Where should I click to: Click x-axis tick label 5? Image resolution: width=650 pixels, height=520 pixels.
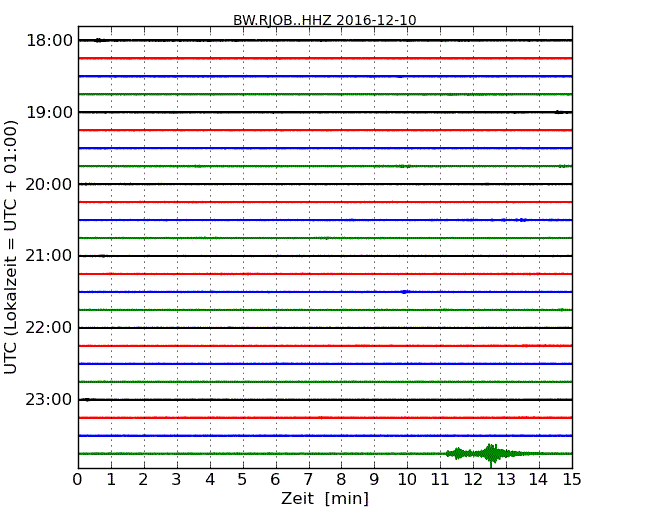click(x=243, y=480)
